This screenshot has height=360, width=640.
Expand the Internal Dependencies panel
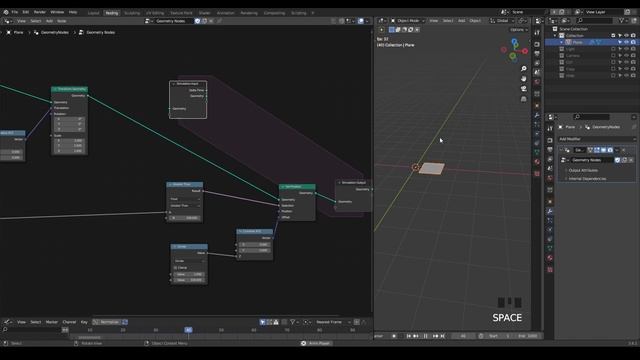pos(587,179)
